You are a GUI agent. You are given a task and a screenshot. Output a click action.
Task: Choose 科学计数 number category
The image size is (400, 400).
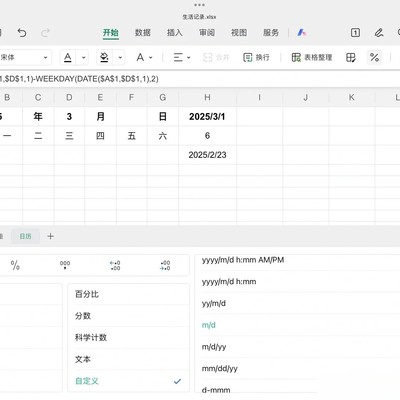(x=129, y=337)
